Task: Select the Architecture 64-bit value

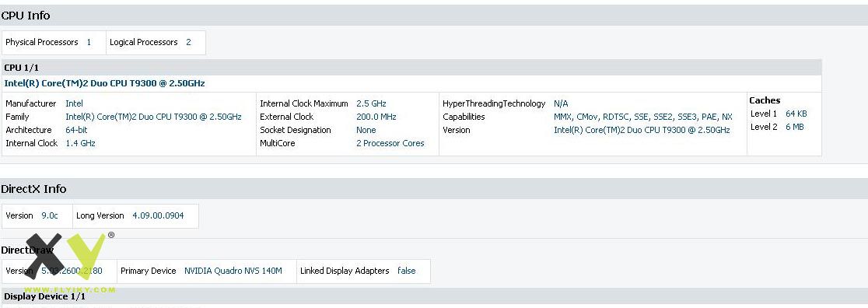Action: [x=76, y=130]
